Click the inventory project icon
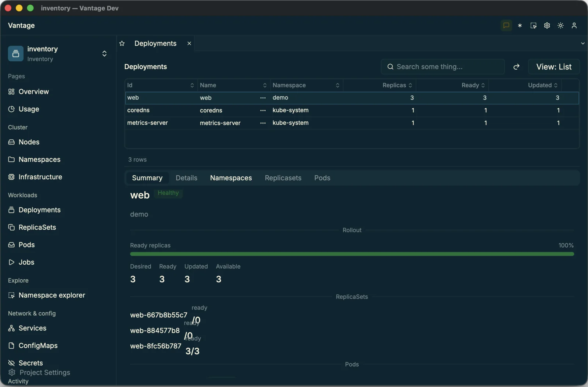The width and height of the screenshot is (588, 387). tap(15, 54)
